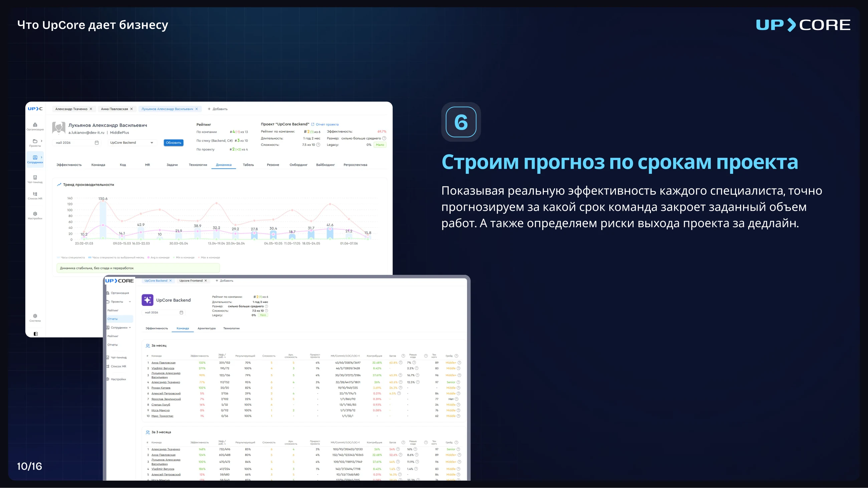
Task: Click help icon next to 7.5 из 10 in employee profile
Action: coord(318,144)
